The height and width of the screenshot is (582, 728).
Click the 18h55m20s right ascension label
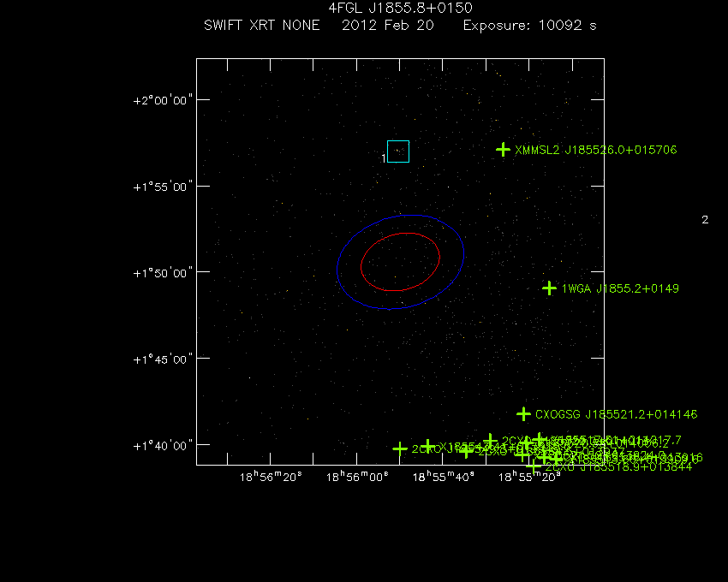point(529,477)
